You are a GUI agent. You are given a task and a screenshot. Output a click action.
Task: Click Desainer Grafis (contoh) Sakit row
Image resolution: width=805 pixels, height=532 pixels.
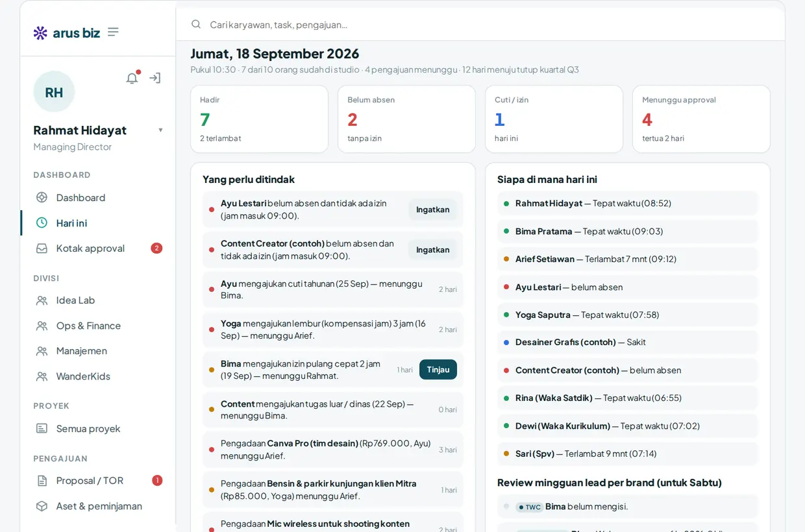click(x=627, y=342)
